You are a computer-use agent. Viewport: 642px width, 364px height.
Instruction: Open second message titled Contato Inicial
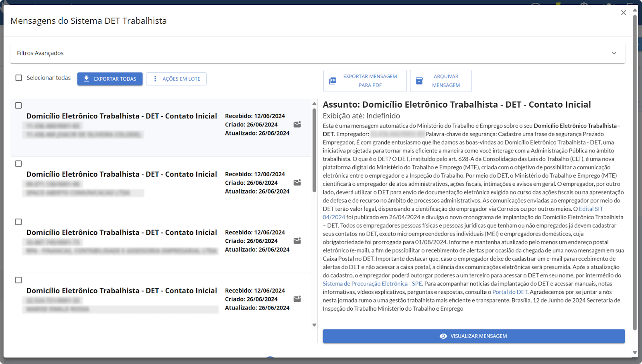pos(122,174)
